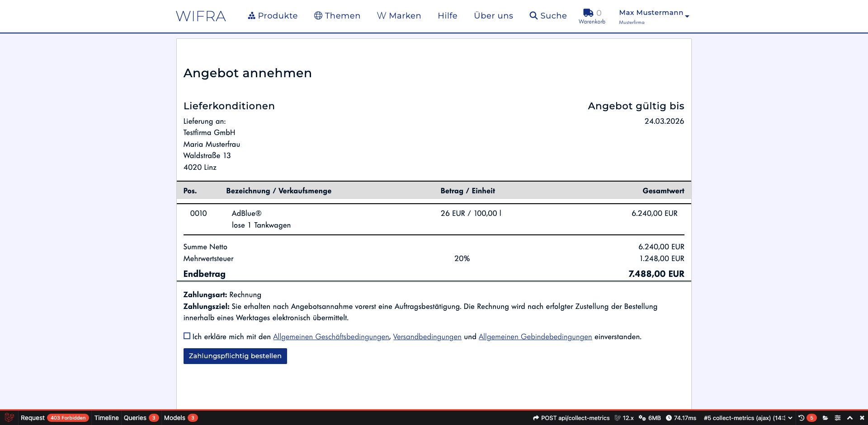Close the debugbar with the X icon
This screenshot has width=868, height=425.
pos(863,418)
